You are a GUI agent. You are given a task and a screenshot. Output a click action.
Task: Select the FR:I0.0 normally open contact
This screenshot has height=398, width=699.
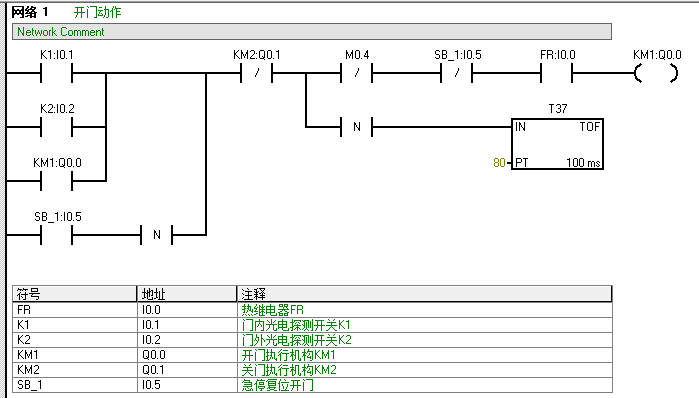[556, 73]
